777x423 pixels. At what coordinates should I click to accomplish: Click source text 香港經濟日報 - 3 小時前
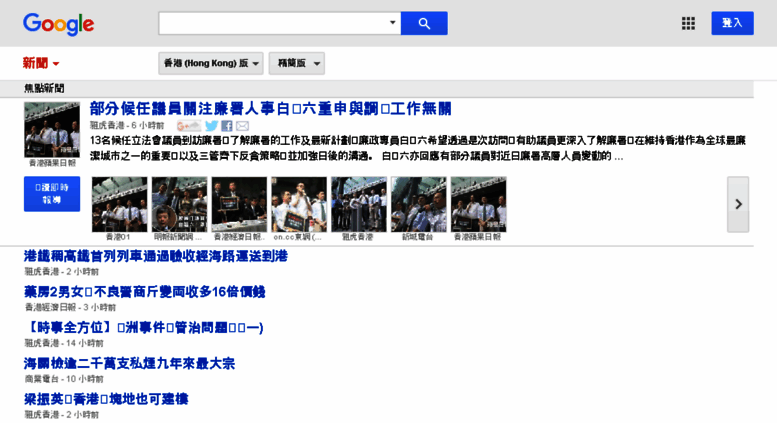point(70,308)
